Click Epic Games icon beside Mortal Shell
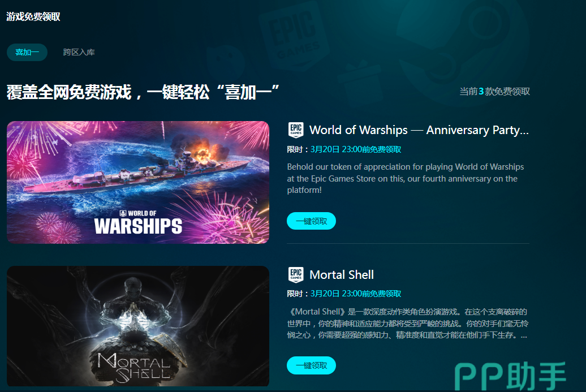Viewport: 586px width, 392px height. click(296, 275)
